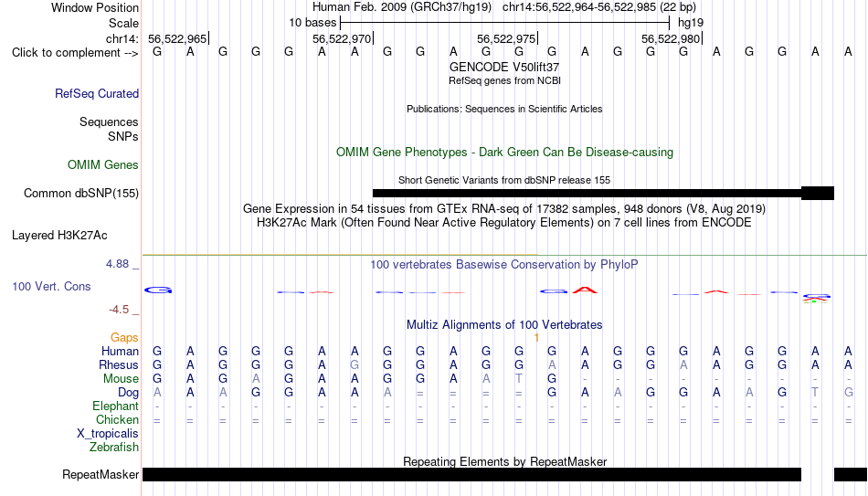Click the 'Common dbSNP(155)' track label
The height and width of the screenshot is (496, 868).
tap(81, 194)
